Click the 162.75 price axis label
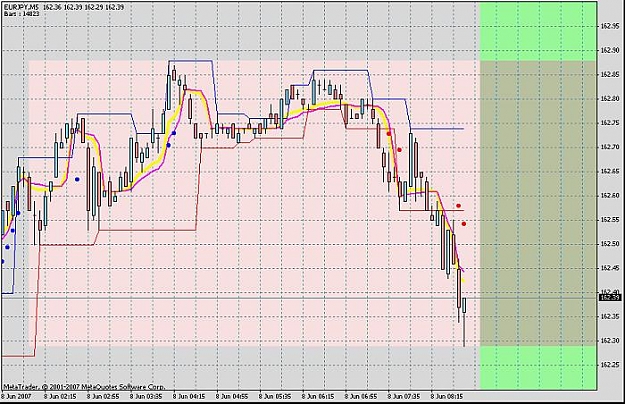Screen dimensions: 625x404 610,123
